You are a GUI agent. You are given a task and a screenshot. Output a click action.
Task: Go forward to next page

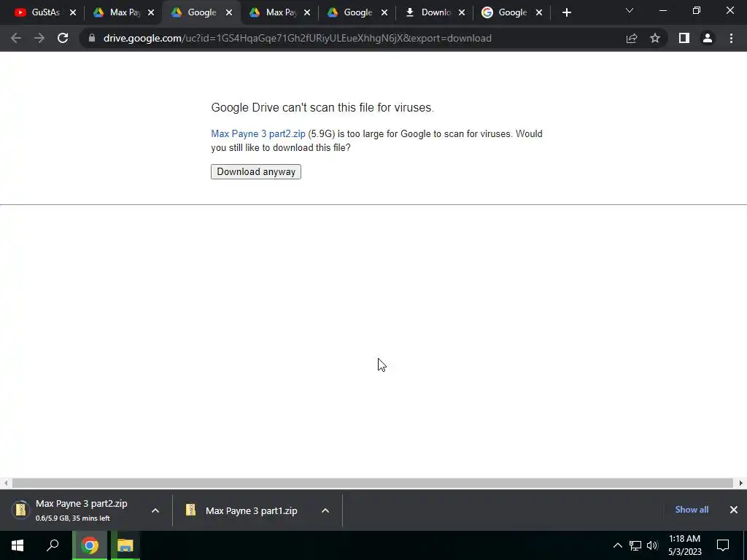click(x=39, y=38)
